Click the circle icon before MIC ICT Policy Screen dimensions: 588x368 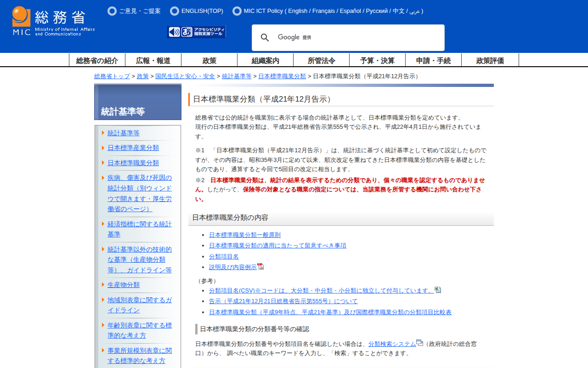(237, 11)
